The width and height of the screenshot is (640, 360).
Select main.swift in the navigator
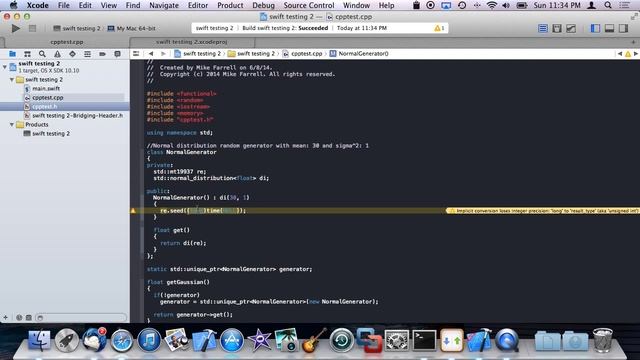46,89
